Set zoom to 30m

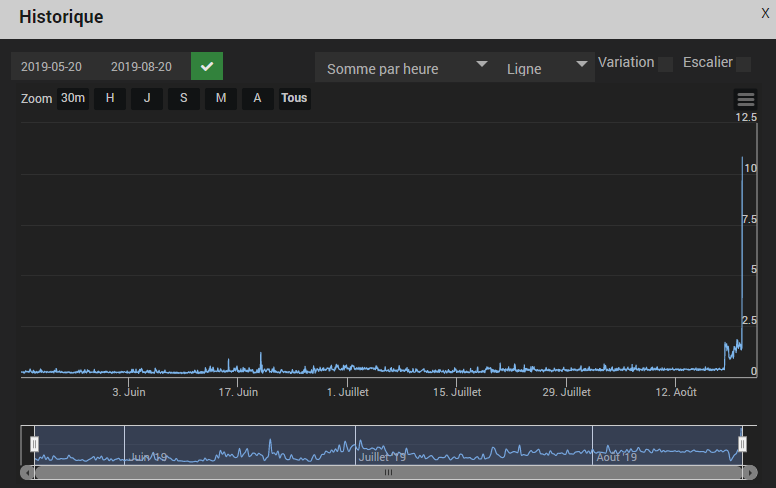(x=73, y=98)
